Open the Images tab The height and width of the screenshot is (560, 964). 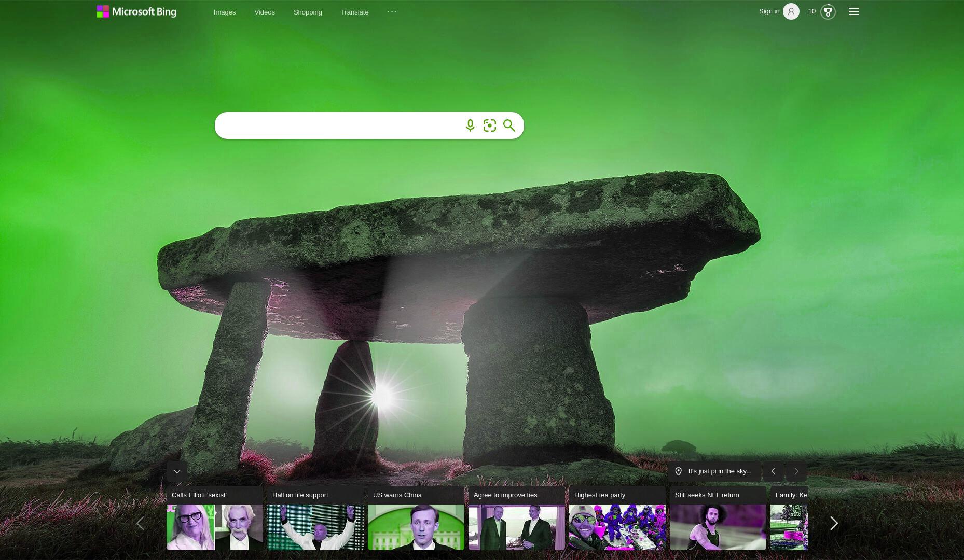[x=225, y=12]
